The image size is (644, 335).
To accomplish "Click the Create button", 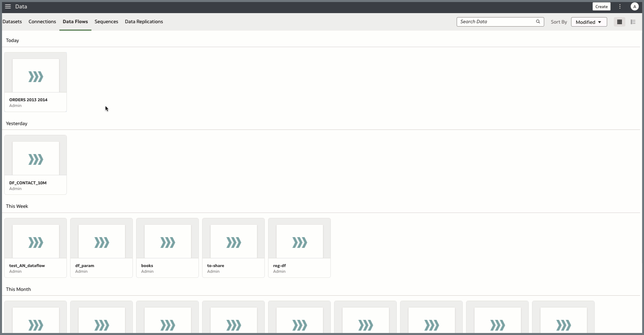I will [601, 6].
